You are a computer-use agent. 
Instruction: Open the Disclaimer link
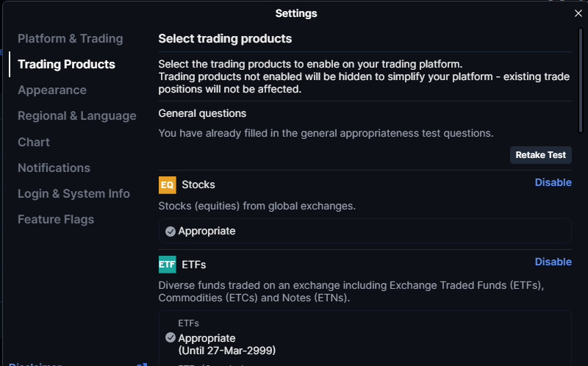coord(35,364)
